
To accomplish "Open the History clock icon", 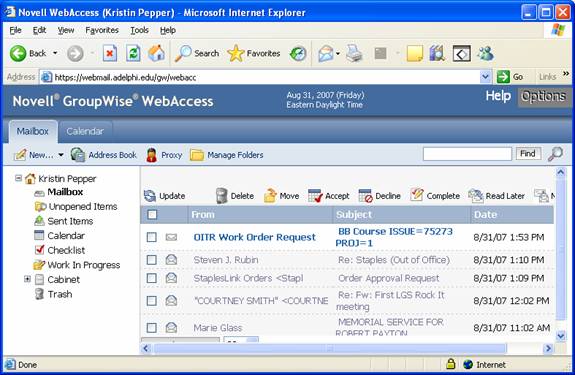I will coord(298,54).
